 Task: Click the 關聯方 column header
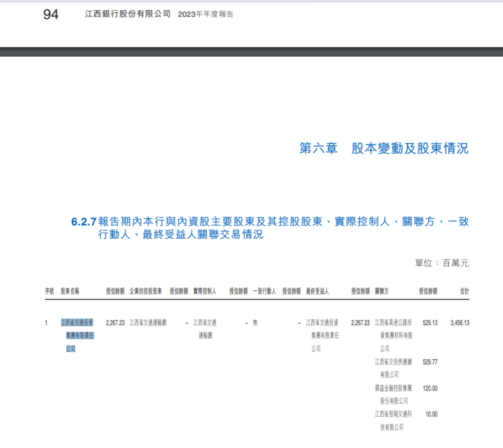pos(382,291)
